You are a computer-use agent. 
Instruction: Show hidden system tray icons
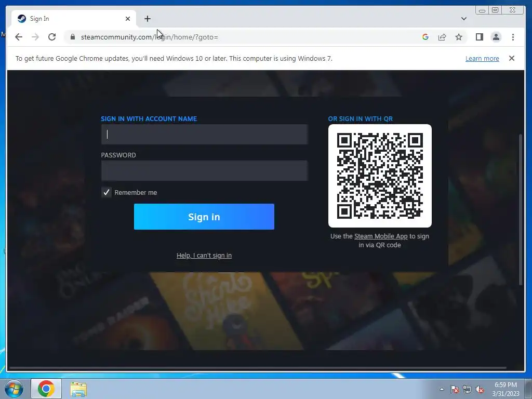[x=442, y=389]
